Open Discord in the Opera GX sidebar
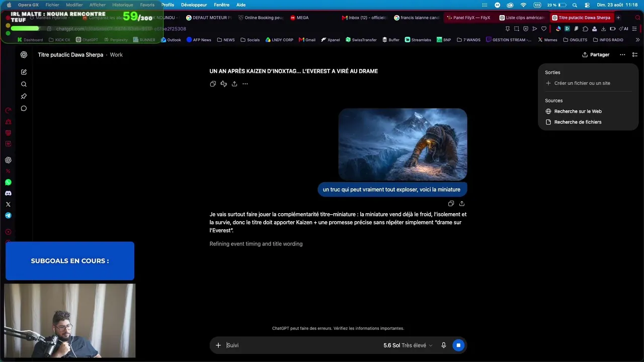The image size is (644, 362). (x=8, y=193)
